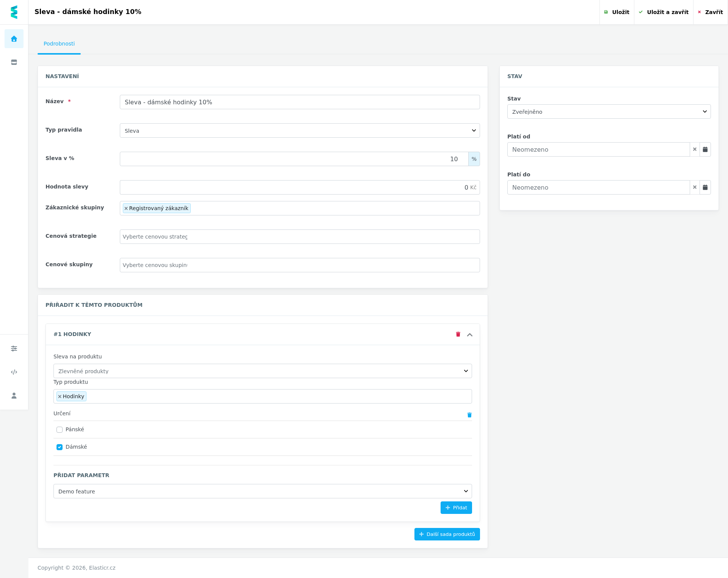The width and height of the screenshot is (728, 578).
Task: Click the Přiřadit k těmto produktům heading
Action: pyautogui.click(x=94, y=305)
